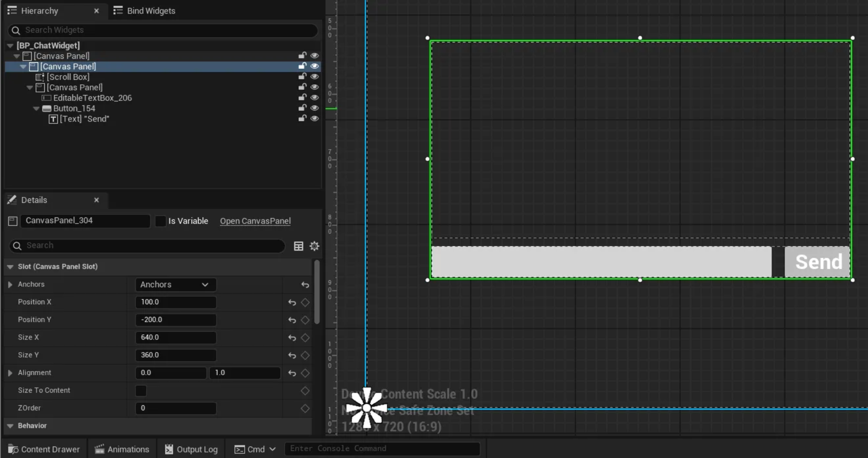Click the Enter Console Command field

click(x=382, y=449)
